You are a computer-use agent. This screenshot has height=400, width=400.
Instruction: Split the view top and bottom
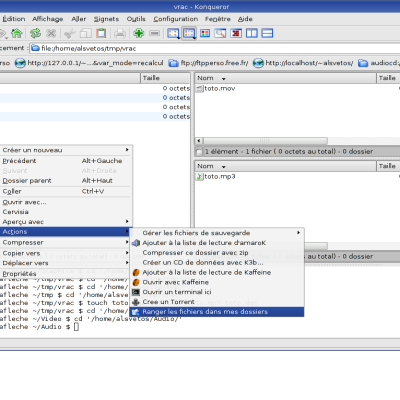point(267,33)
